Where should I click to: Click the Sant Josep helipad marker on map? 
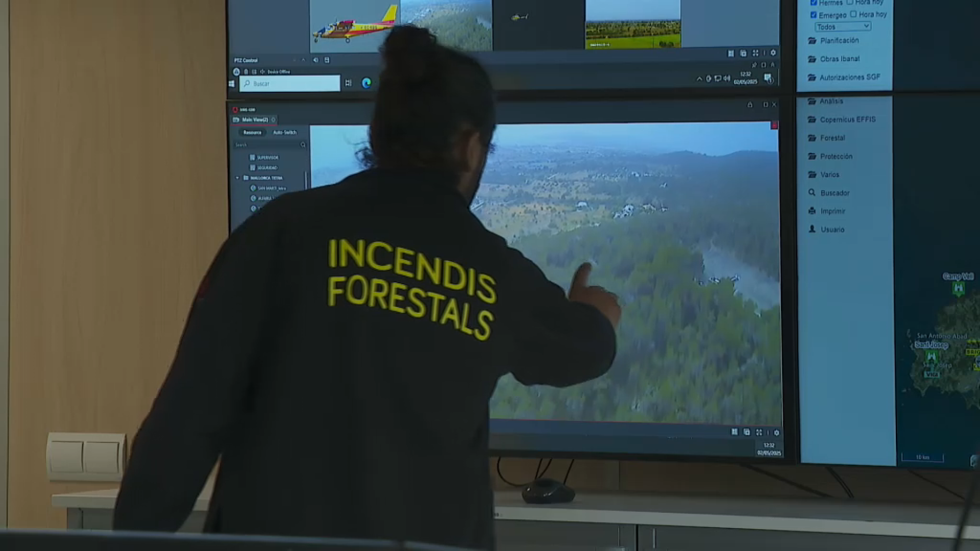[932, 356]
